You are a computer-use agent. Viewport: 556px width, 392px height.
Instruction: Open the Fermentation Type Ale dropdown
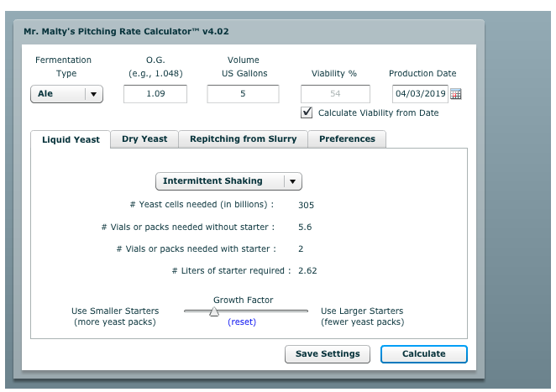pyautogui.click(x=66, y=94)
